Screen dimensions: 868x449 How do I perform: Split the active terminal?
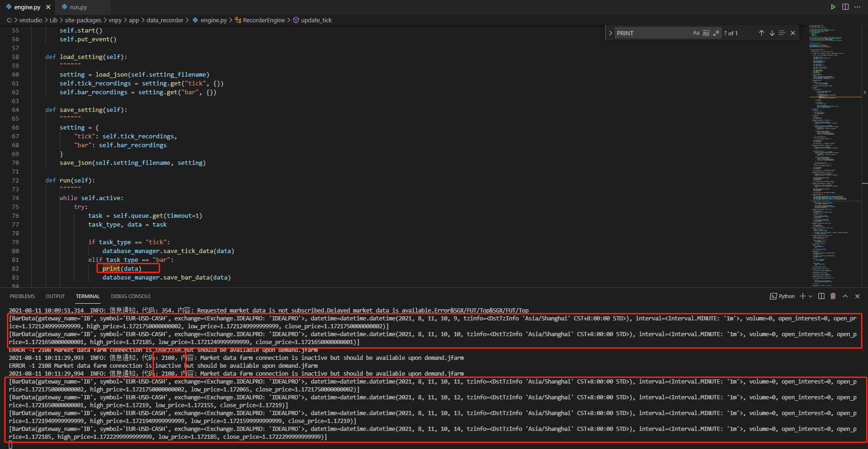(x=821, y=296)
